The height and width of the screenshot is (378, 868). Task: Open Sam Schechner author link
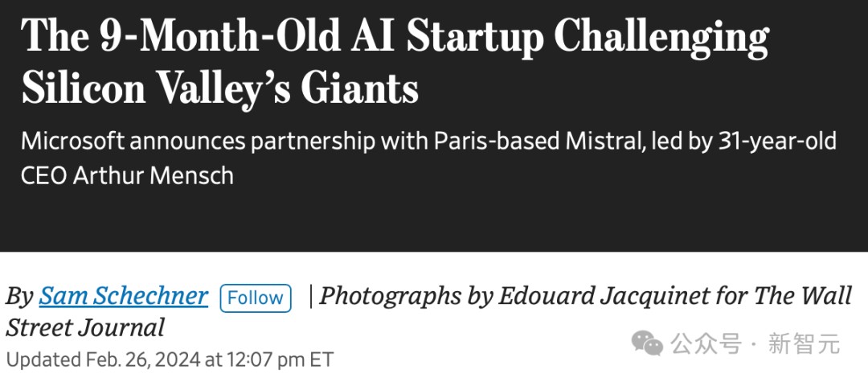coord(123,297)
